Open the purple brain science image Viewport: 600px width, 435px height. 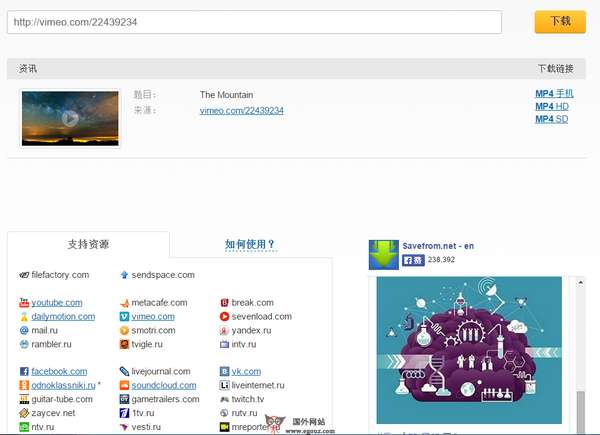pos(469,350)
